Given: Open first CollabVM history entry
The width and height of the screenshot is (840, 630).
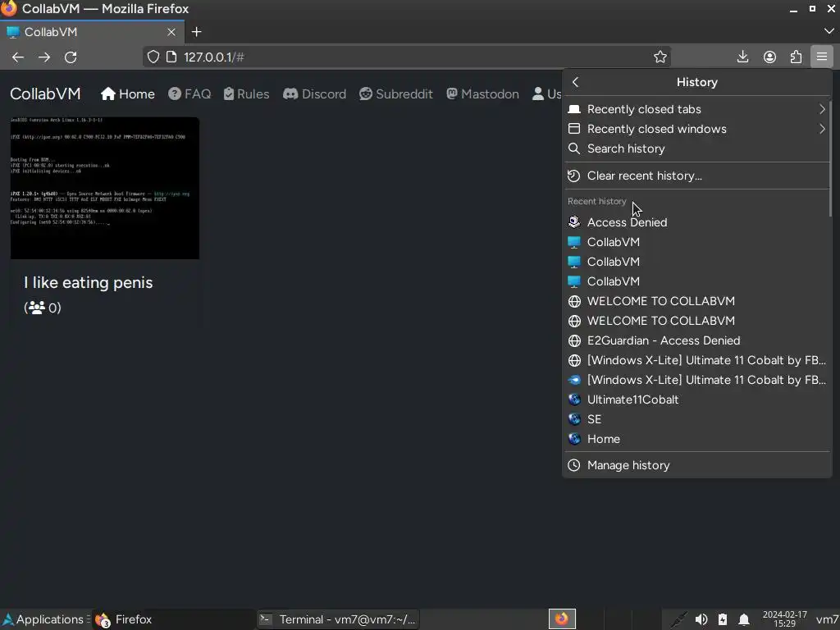Looking at the screenshot, I should 697,242.
